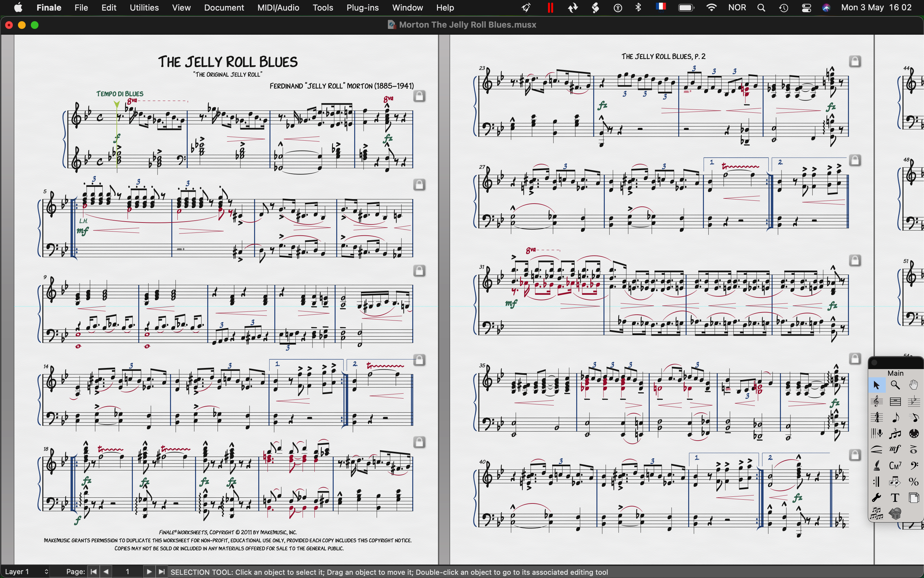924x578 pixels.
Task: Open the Layer 1 selector popup
Action: click(x=27, y=572)
